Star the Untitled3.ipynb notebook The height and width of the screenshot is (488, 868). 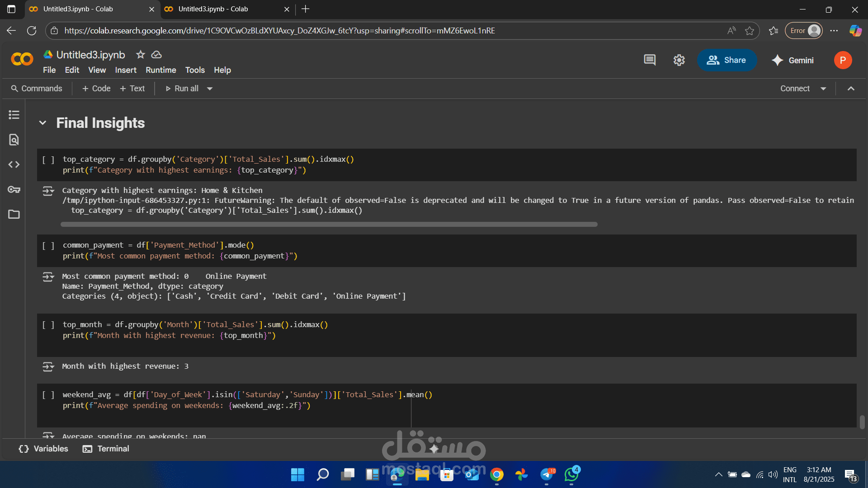(x=141, y=55)
